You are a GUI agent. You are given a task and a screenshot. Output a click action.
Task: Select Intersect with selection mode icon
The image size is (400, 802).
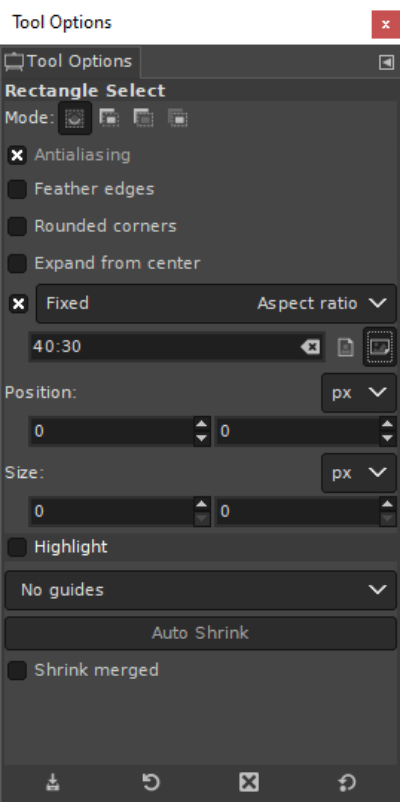point(178,118)
